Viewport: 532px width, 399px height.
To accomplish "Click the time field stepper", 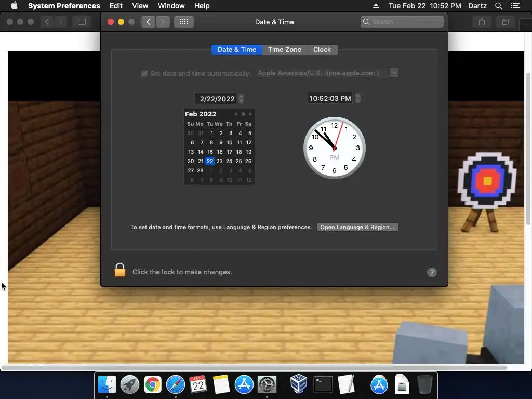I will tap(357, 98).
